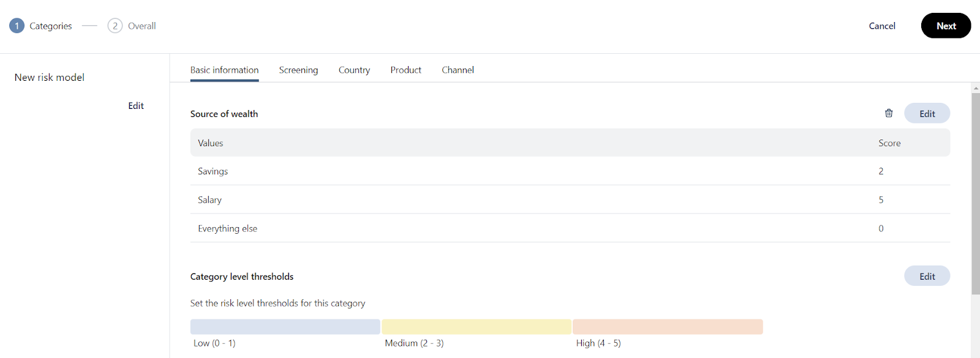Click the Score column header
Screen dimensions: 980x358
pos(889,143)
